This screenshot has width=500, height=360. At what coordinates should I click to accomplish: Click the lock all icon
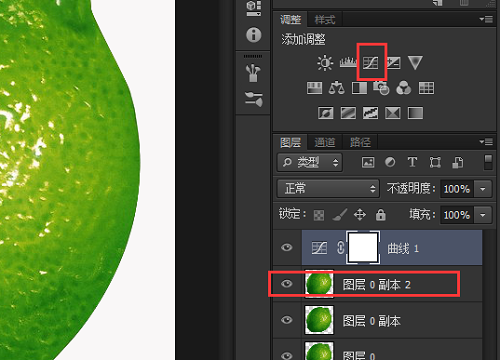[x=381, y=215]
